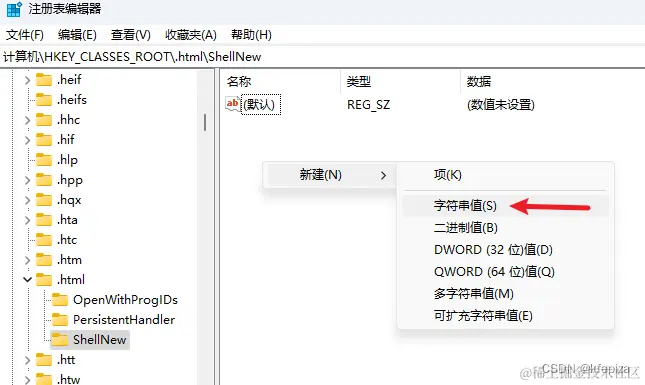
Task: Click the .heif folder icon
Action: click(44, 79)
